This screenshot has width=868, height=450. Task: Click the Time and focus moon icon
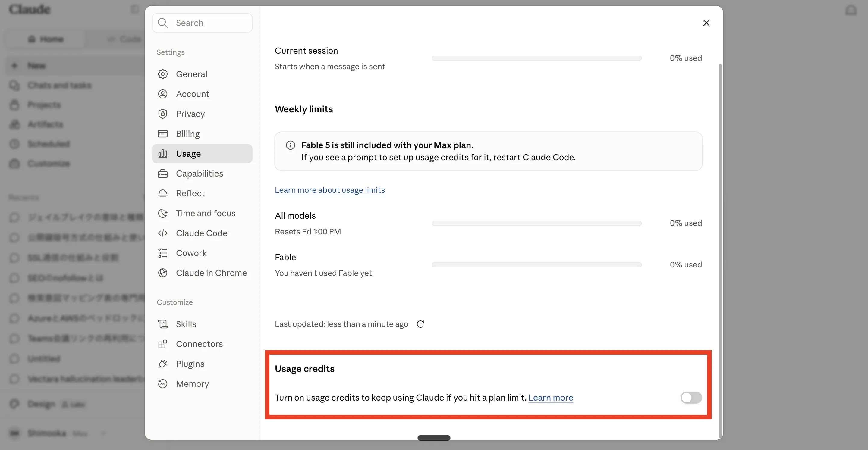(x=163, y=213)
